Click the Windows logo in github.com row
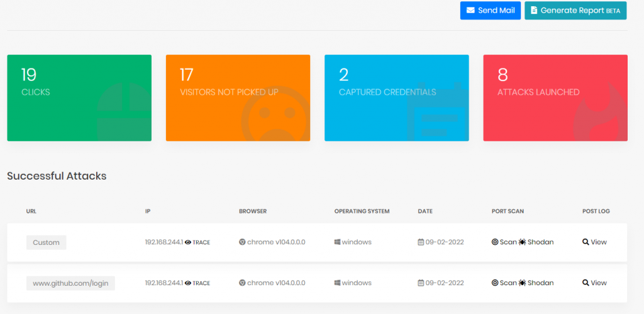The image size is (644, 314). tap(337, 283)
